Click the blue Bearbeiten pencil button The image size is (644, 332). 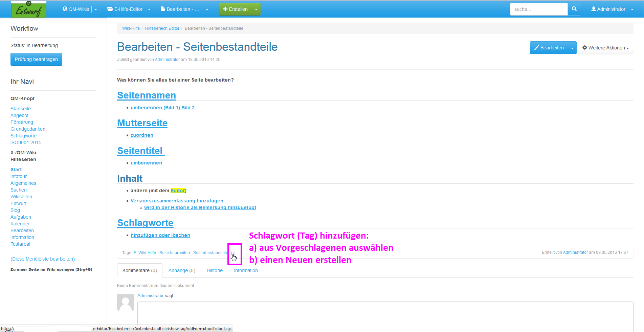click(x=549, y=48)
